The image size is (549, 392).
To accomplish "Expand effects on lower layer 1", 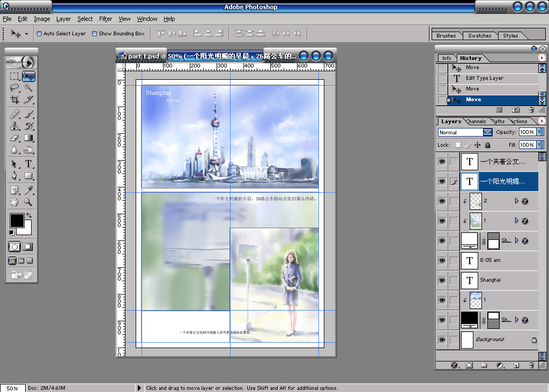I will 516,221.
